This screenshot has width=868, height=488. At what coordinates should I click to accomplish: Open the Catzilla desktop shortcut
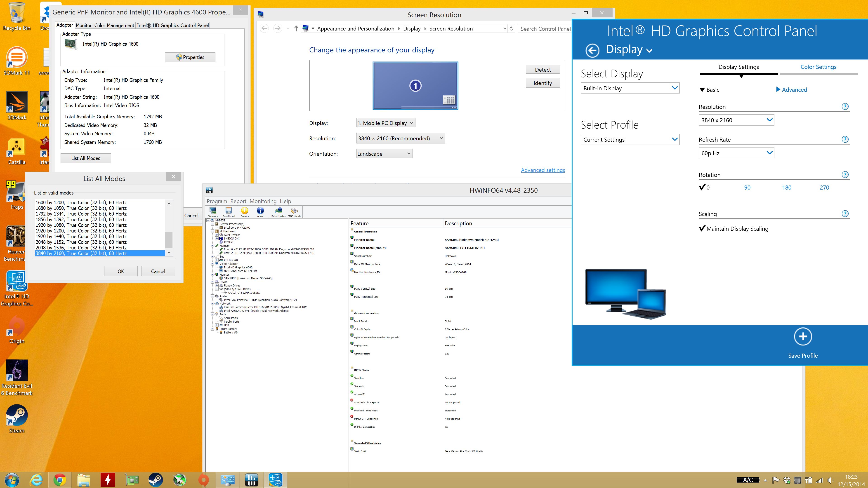point(17,151)
